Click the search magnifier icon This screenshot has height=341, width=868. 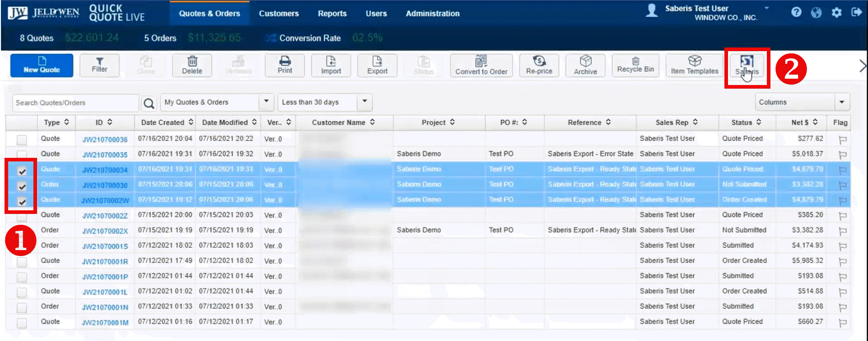[x=149, y=103]
